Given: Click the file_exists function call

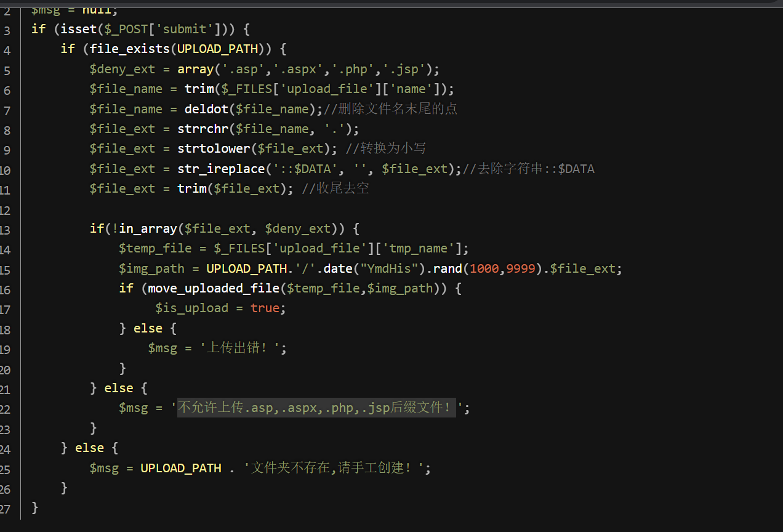Looking at the screenshot, I should coord(130,49).
